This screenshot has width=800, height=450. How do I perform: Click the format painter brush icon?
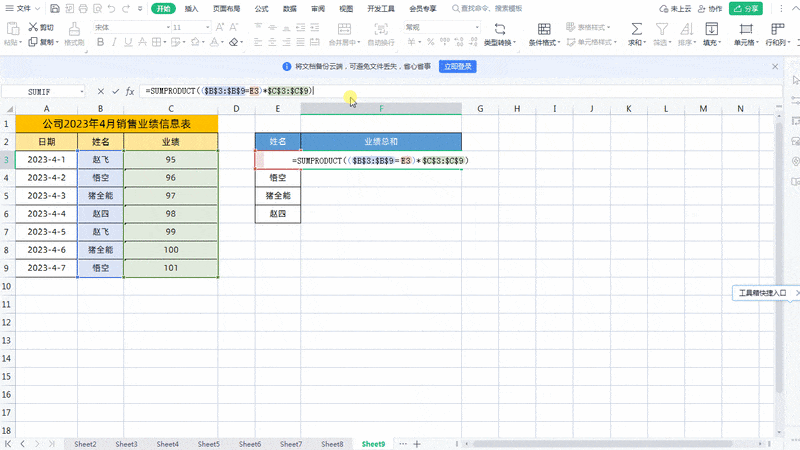(74, 28)
